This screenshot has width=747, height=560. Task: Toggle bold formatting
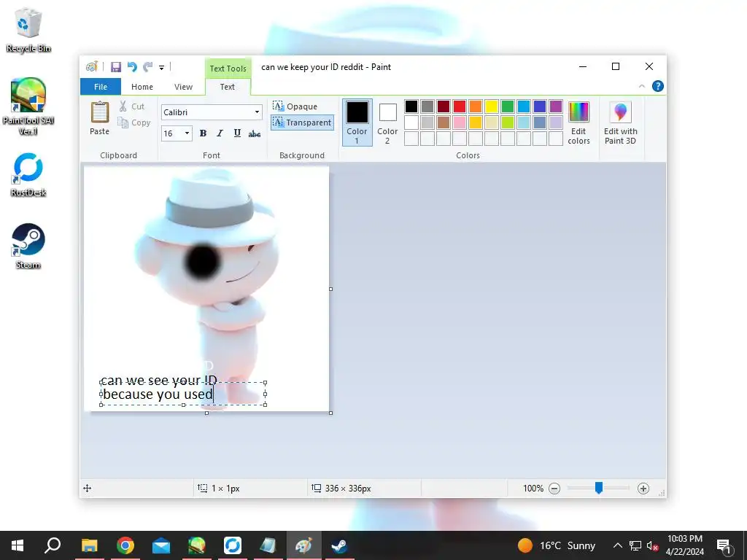(x=203, y=133)
